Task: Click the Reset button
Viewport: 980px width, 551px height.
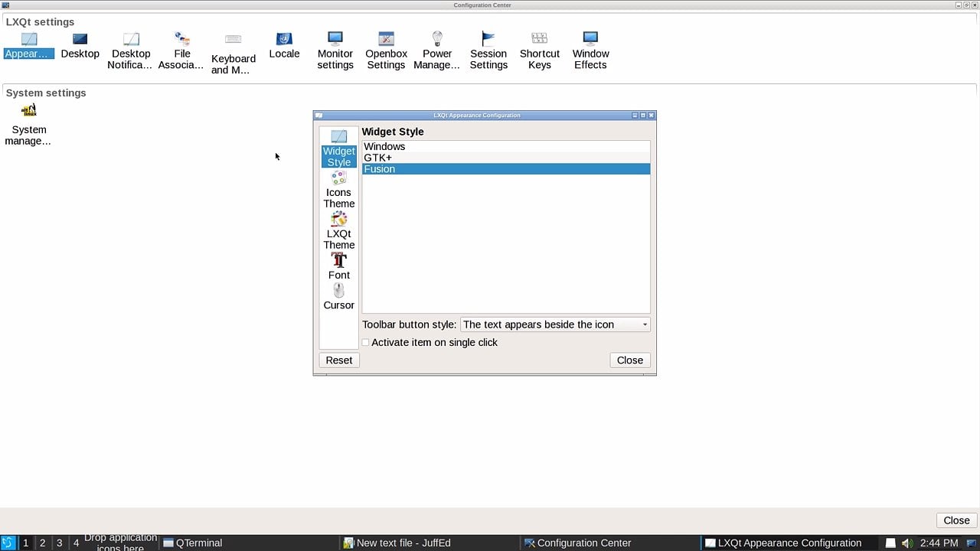Action: pyautogui.click(x=338, y=360)
